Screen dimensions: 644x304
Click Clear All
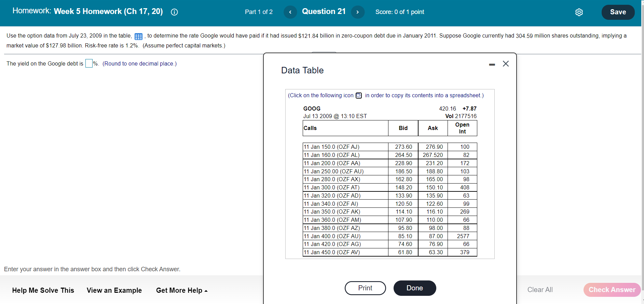click(x=540, y=290)
